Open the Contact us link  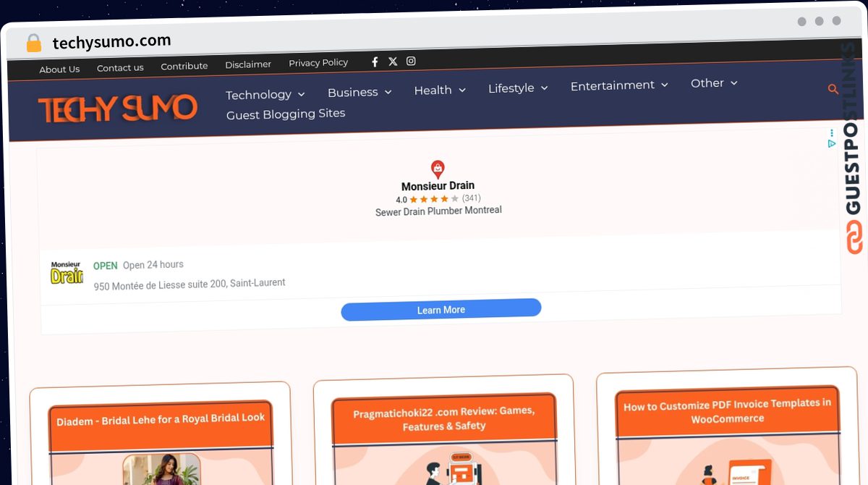pos(120,68)
